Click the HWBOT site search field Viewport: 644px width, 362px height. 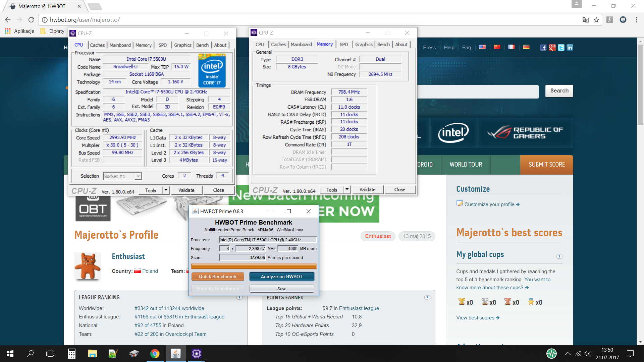tap(478, 92)
